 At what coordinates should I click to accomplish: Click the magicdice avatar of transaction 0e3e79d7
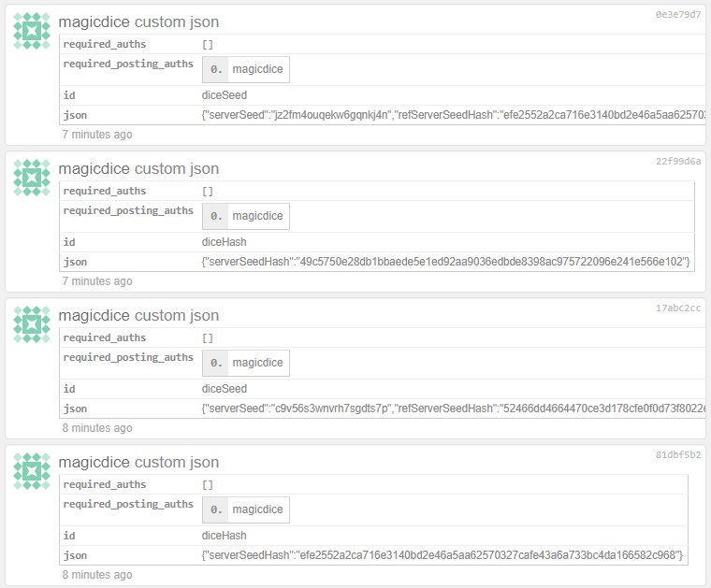[32, 31]
